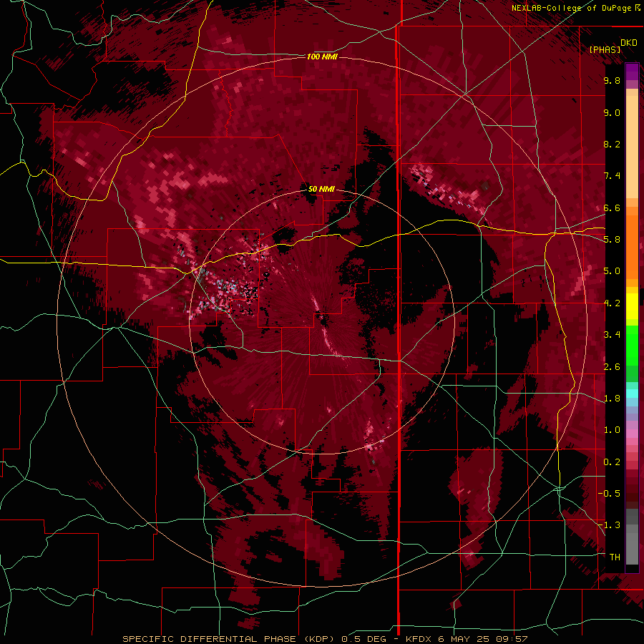Click the DKD legend unit label
The image size is (644, 644).
click(629, 43)
